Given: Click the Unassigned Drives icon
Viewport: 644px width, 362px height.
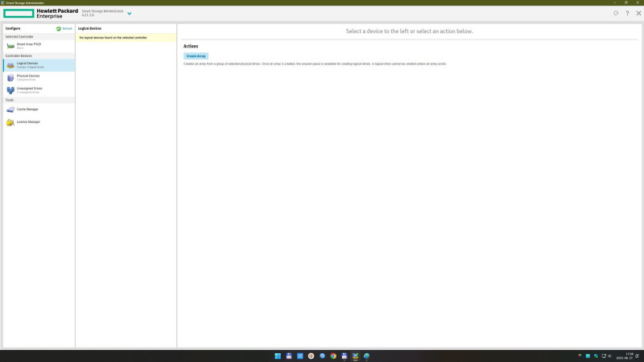Looking at the screenshot, I should (10, 90).
